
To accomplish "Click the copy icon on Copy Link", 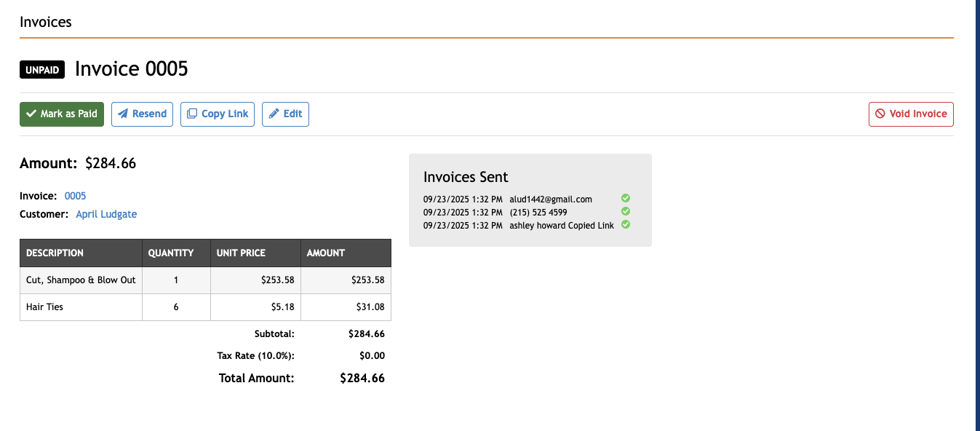I will 192,114.
